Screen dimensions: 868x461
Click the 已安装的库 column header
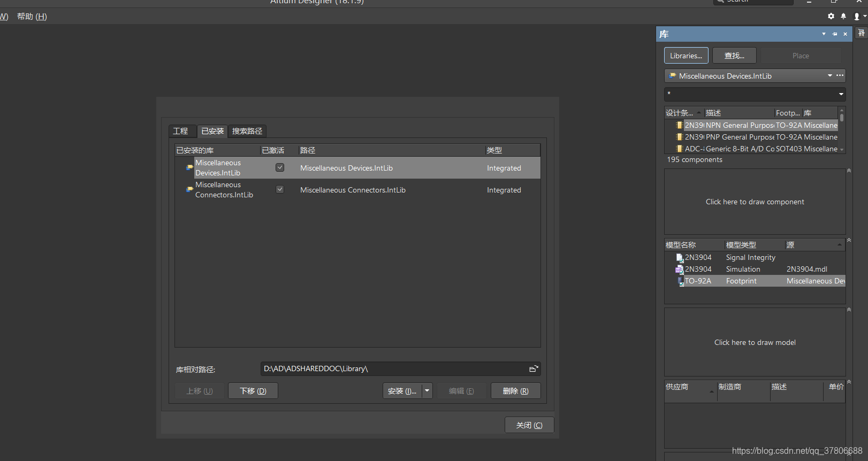point(218,150)
